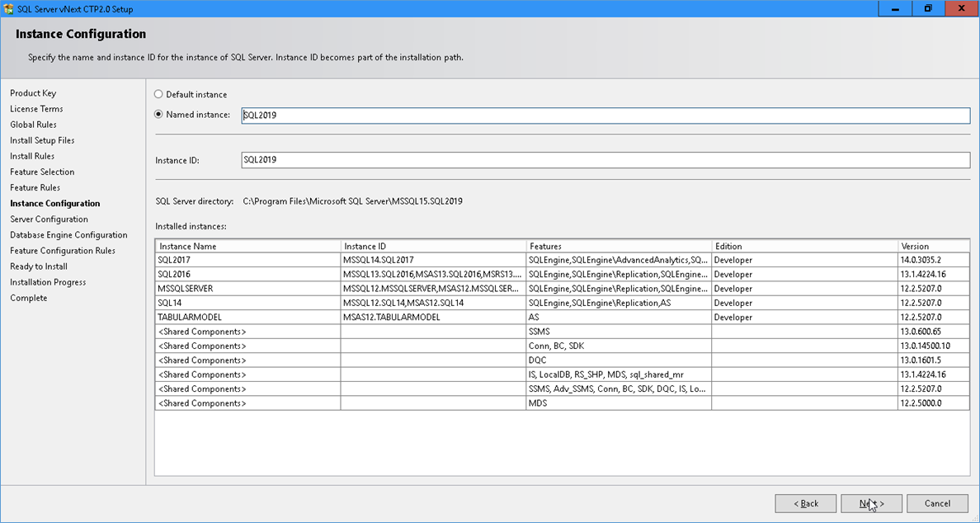Image resolution: width=980 pixels, height=523 pixels.
Task: Click the MSSQL14.SQL2017 instance ID cell
Action: 434,260
